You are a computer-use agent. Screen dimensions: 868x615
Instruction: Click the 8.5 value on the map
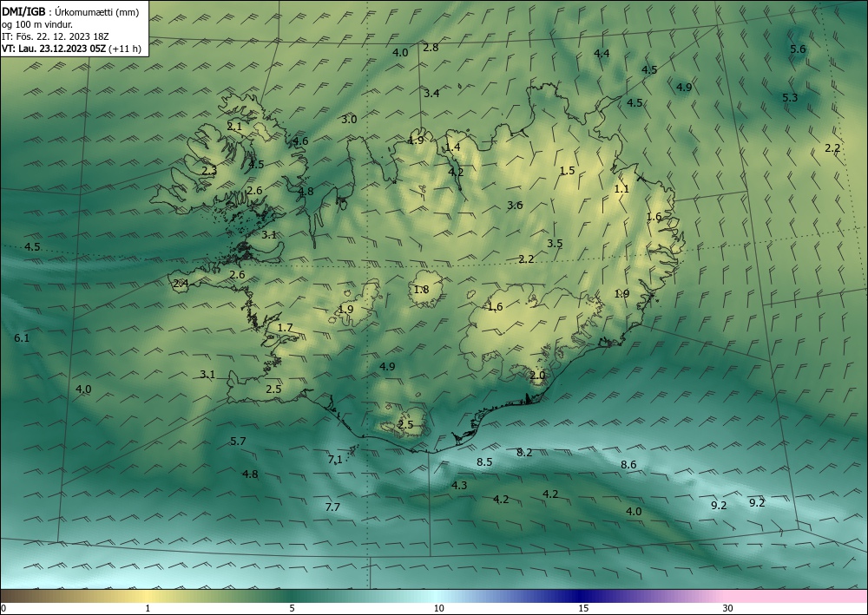pyautogui.click(x=484, y=461)
